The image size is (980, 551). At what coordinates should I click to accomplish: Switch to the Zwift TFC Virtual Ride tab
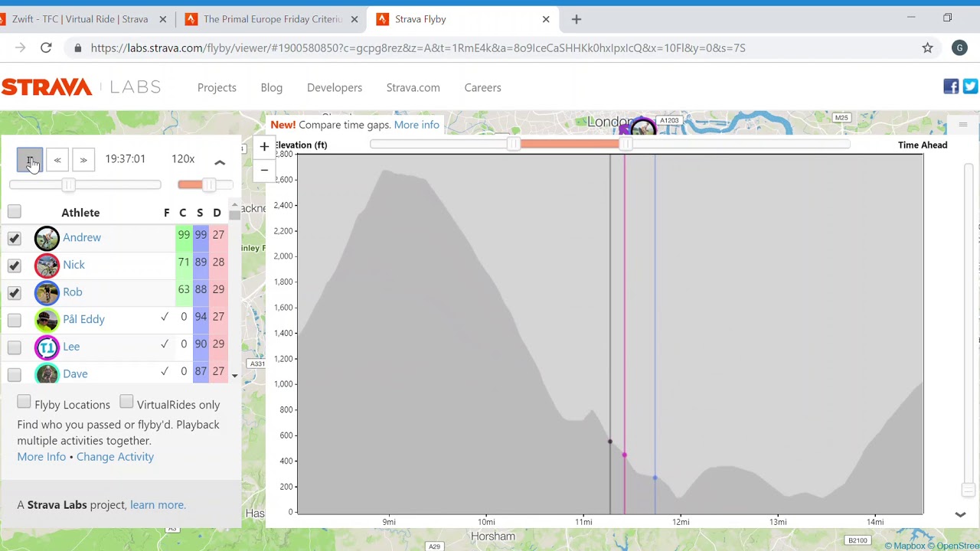80,19
